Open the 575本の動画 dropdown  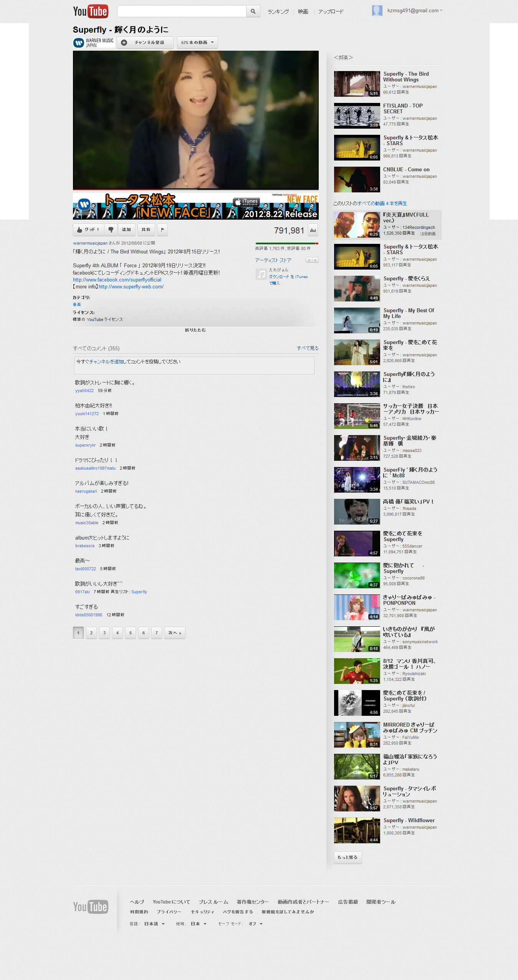197,43
